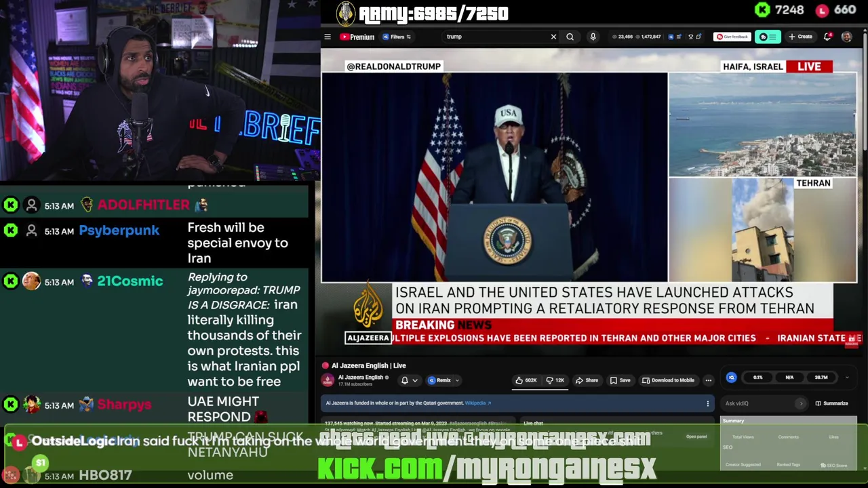Click the vidIQ score badge icon
Viewport: 868px width, 488px height.
pyautogui.click(x=731, y=378)
